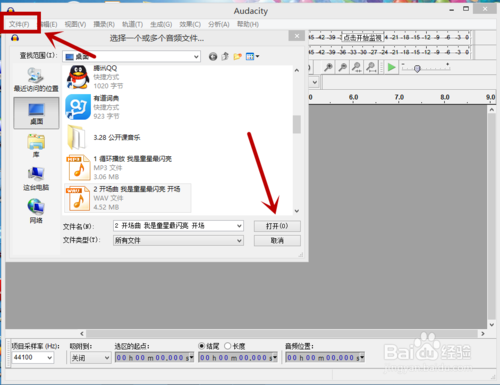Open the 分析(A) menu
500x385 pixels.
(219, 24)
